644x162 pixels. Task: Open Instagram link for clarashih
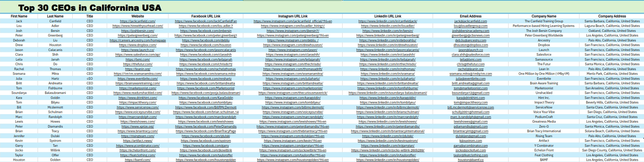point(293,55)
